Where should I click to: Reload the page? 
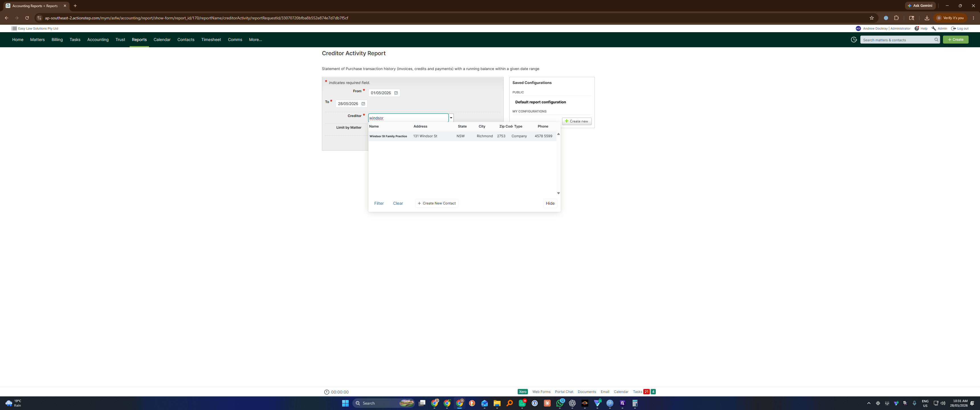pos(27,18)
